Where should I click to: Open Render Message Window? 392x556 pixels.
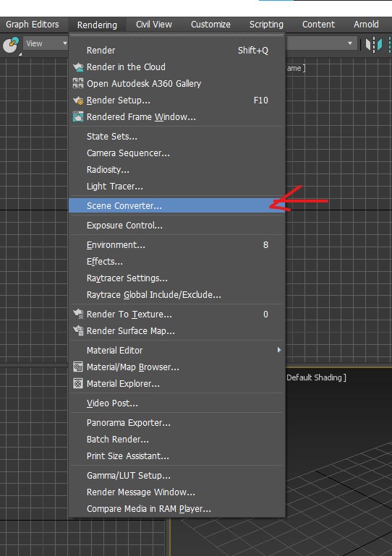[x=177, y=492]
